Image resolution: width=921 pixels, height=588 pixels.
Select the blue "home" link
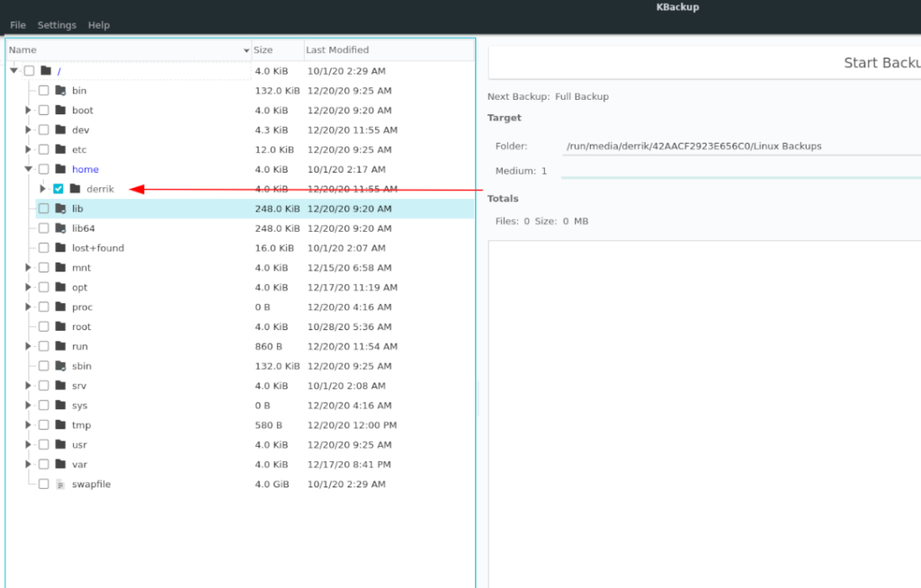coord(85,169)
